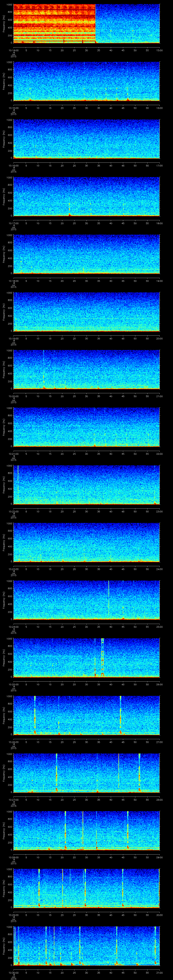Click the Frequency (Hz) axis label of the 10:20:00 panel
Viewport: 173px width, 980px height.
pos(4,369)
